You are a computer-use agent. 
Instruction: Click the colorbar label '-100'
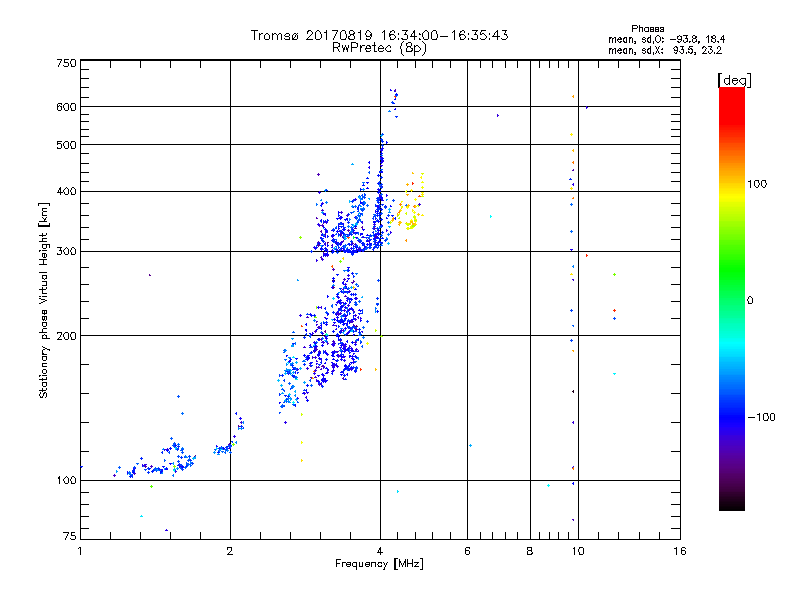[x=761, y=417]
